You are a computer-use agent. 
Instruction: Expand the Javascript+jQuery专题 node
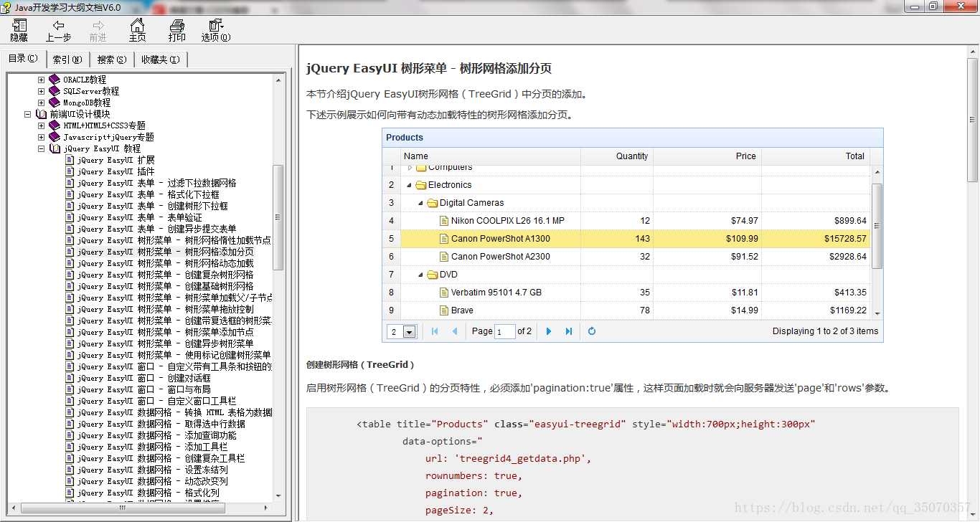(41, 137)
